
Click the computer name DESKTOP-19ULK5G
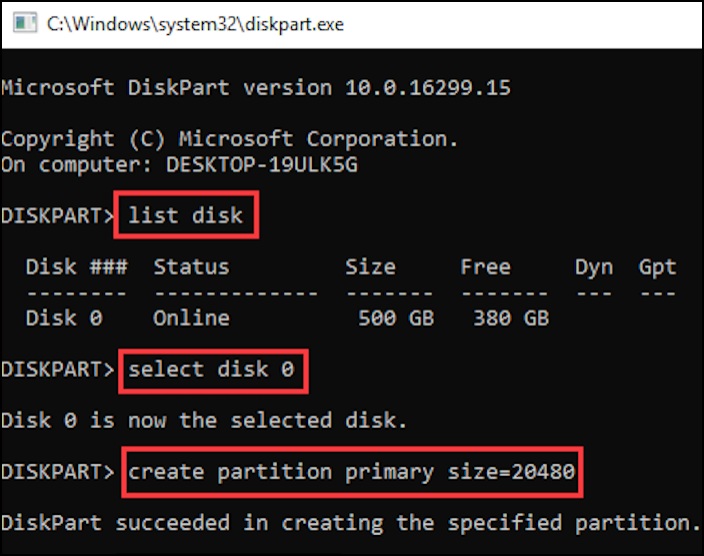click(x=262, y=164)
